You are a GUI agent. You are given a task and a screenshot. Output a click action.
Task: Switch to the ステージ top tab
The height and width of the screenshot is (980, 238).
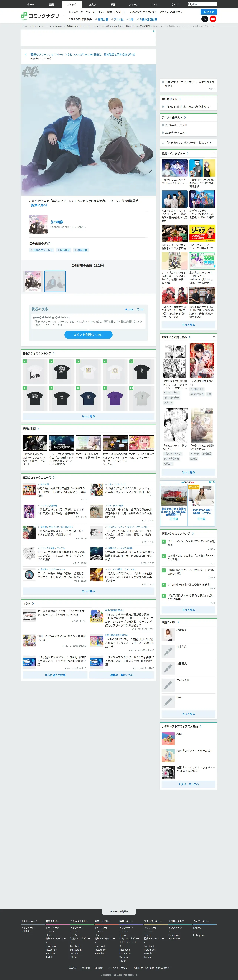pyautogui.click(x=133, y=5)
